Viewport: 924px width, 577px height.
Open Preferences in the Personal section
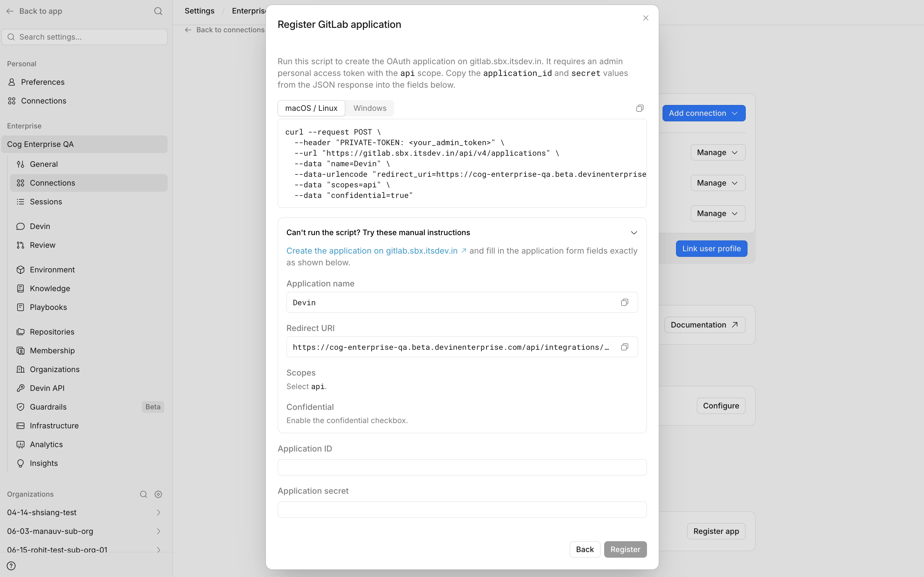tap(84, 82)
